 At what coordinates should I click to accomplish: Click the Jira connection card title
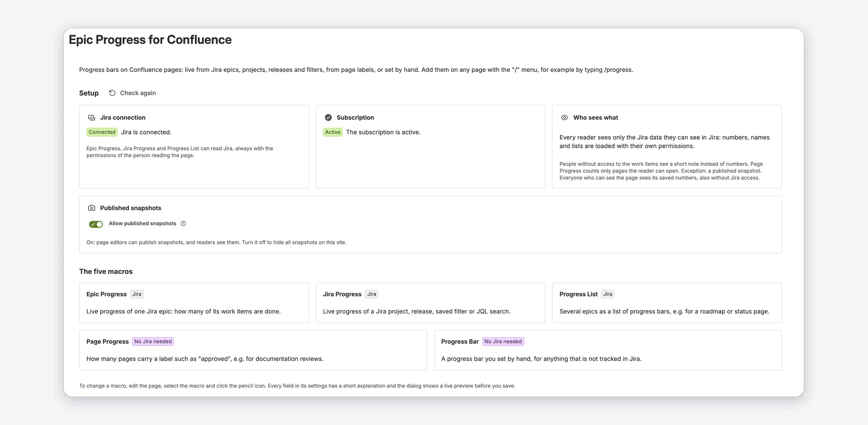[x=123, y=118]
